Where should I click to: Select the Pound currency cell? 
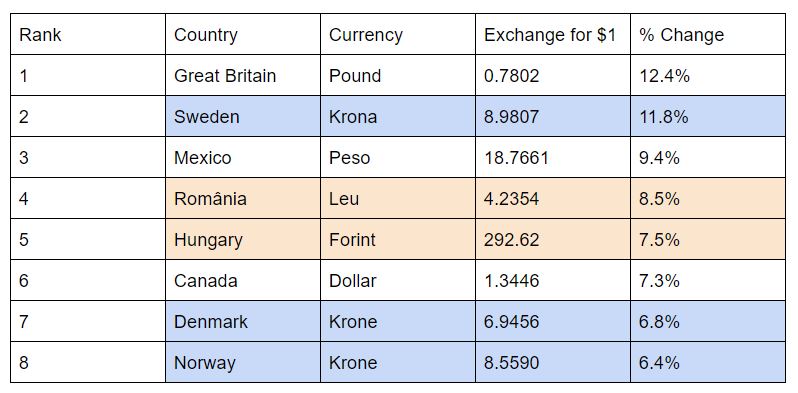(x=398, y=75)
